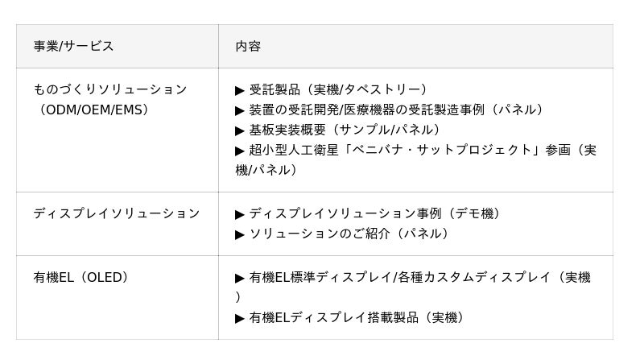Image resolution: width=644 pixels, height=364 pixels.
Task: Click the bullet before ディスプレイソリューション事例
Action: click(240, 214)
